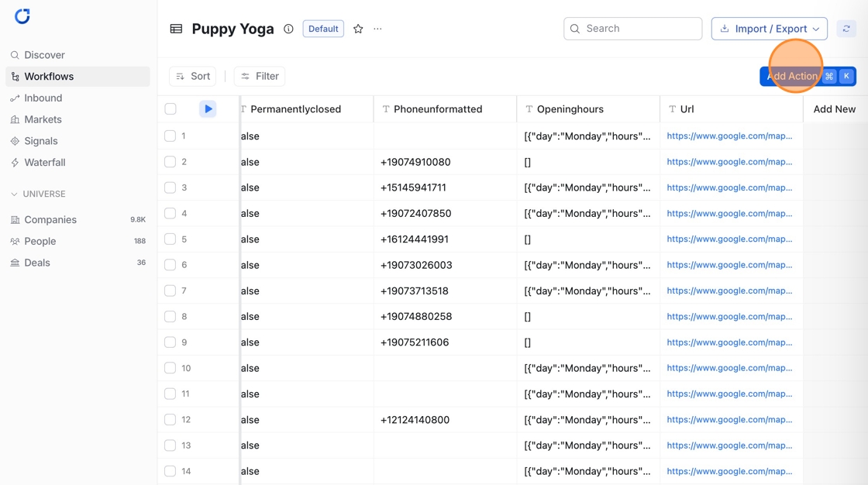Open Filter options
The image size is (868, 485).
point(260,77)
